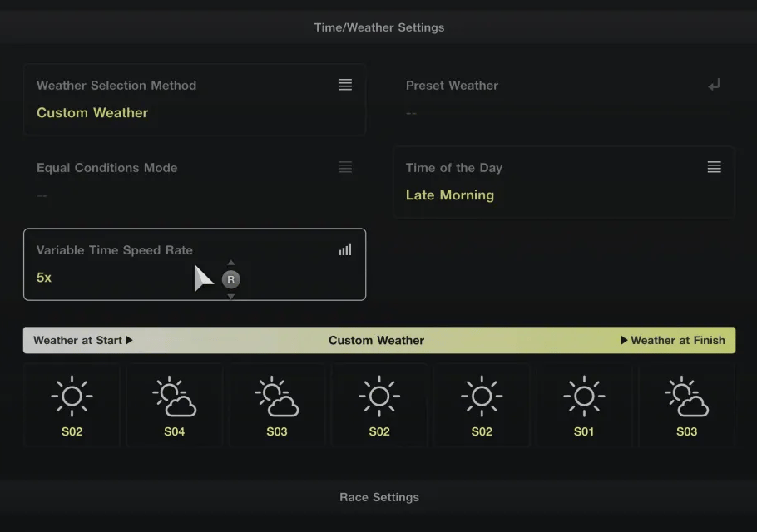
Task: Choose the sunny S01 weather slot
Action: click(584, 405)
